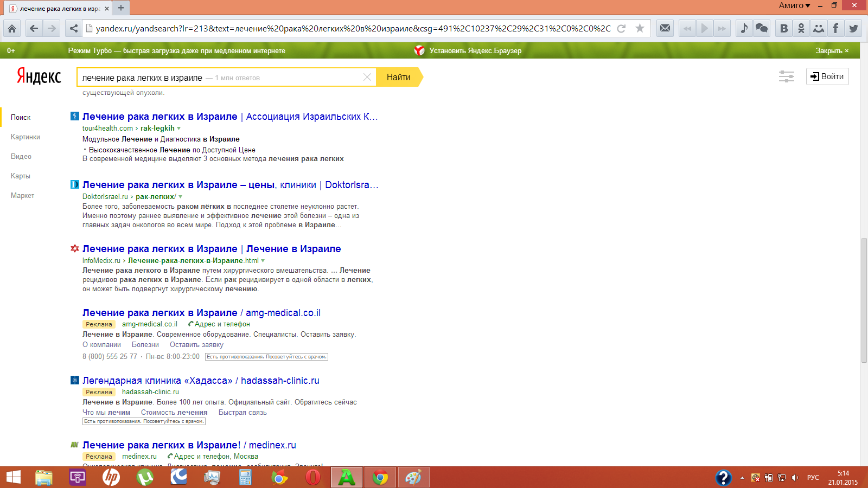868x488 pixels.
Task: Expand tour4health rak-legkih dropdown arrow
Action: click(179, 129)
